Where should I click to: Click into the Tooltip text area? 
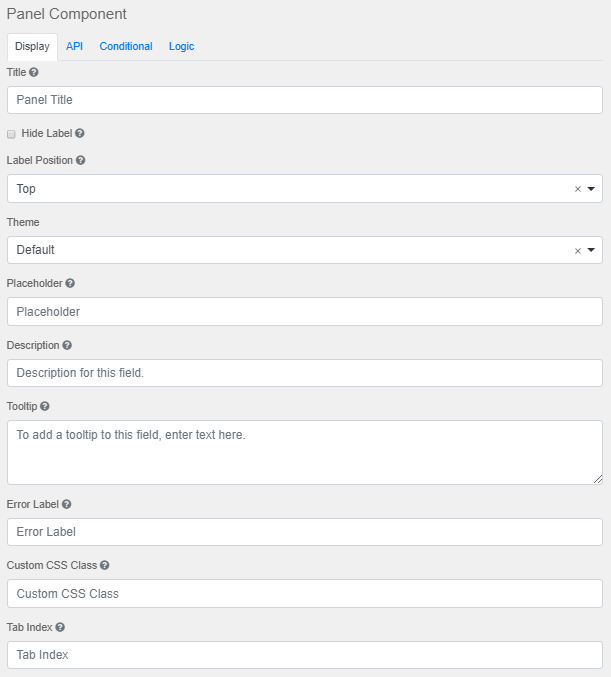pos(305,452)
